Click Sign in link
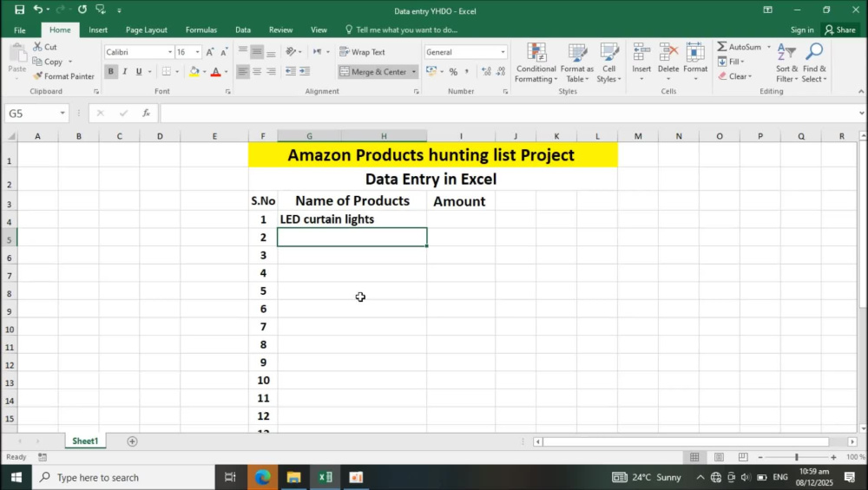 click(x=802, y=29)
